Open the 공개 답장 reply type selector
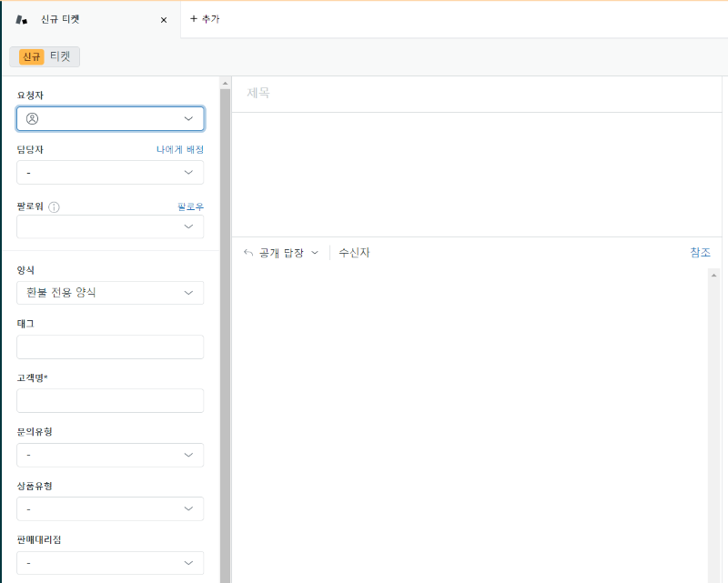The height and width of the screenshot is (583, 728). pos(282,252)
